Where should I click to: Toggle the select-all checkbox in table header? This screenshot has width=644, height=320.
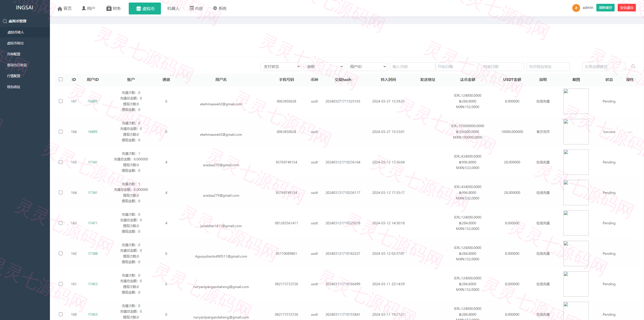click(x=61, y=79)
